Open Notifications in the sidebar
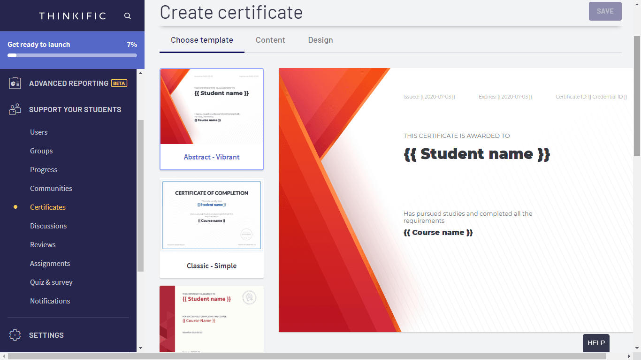The height and width of the screenshot is (364, 641). pyautogui.click(x=50, y=301)
